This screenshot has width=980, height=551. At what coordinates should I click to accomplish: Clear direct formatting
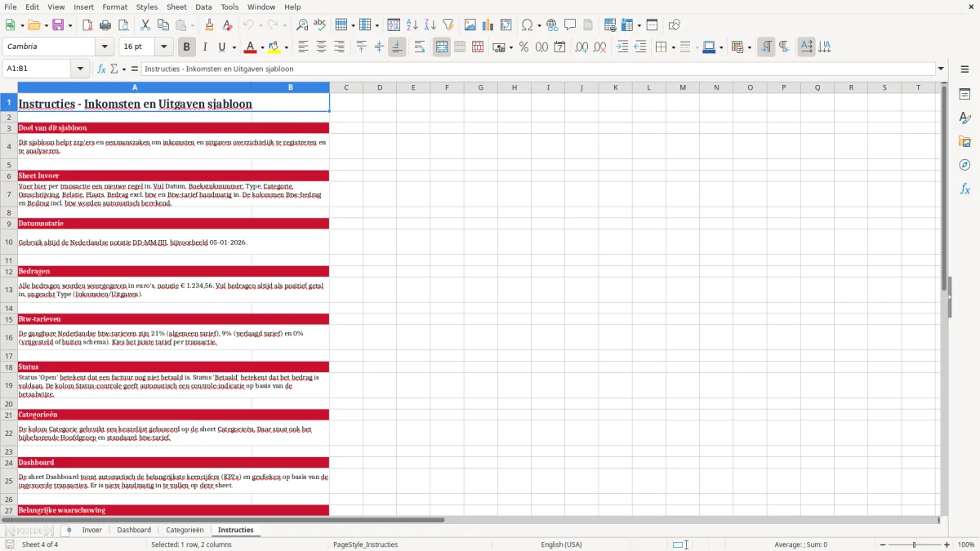228,25
